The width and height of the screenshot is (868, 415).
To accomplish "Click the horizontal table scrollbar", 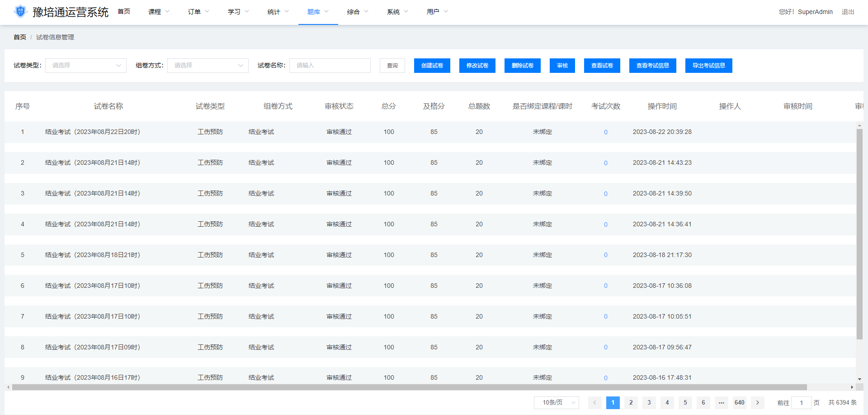I will pyautogui.click(x=410, y=387).
